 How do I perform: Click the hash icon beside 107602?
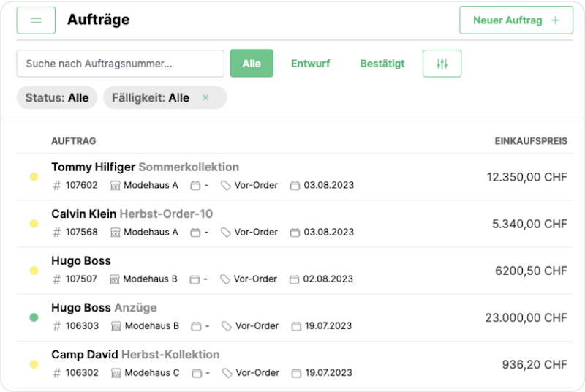pyautogui.click(x=57, y=185)
